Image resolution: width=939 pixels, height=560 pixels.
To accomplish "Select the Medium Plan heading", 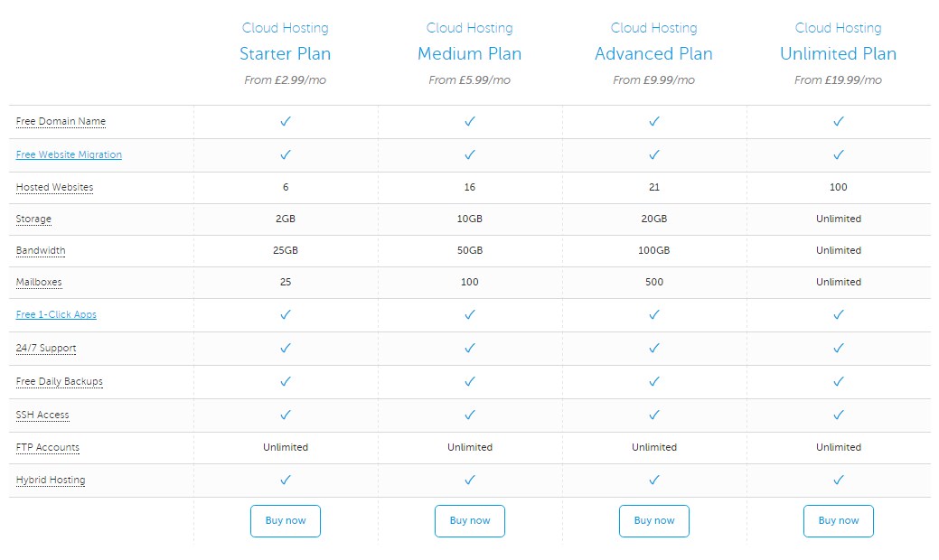I will (x=470, y=54).
